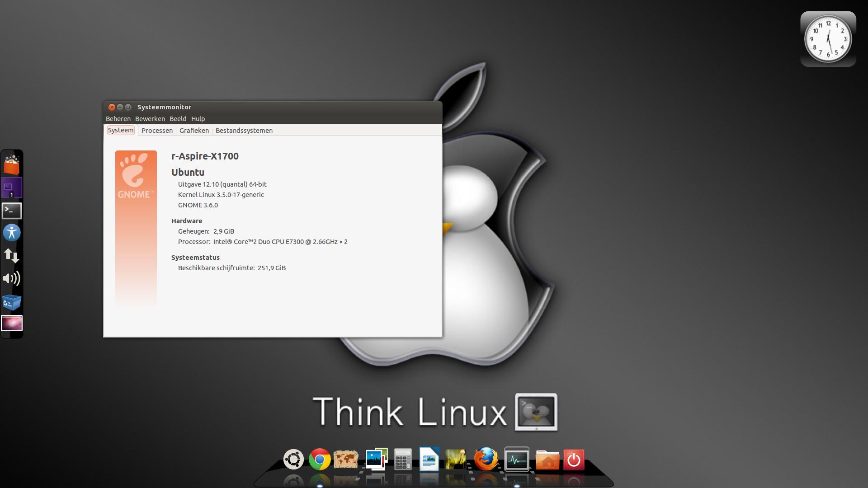Image resolution: width=868 pixels, height=488 pixels.
Task: Launch Google Chrome from bottom dock
Action: tap(320, 460)
